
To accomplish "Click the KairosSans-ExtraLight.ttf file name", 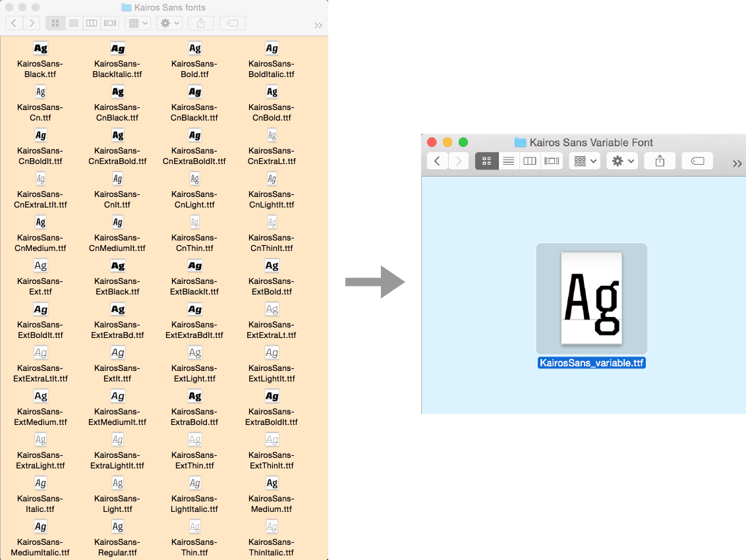I will coord(40,461).
